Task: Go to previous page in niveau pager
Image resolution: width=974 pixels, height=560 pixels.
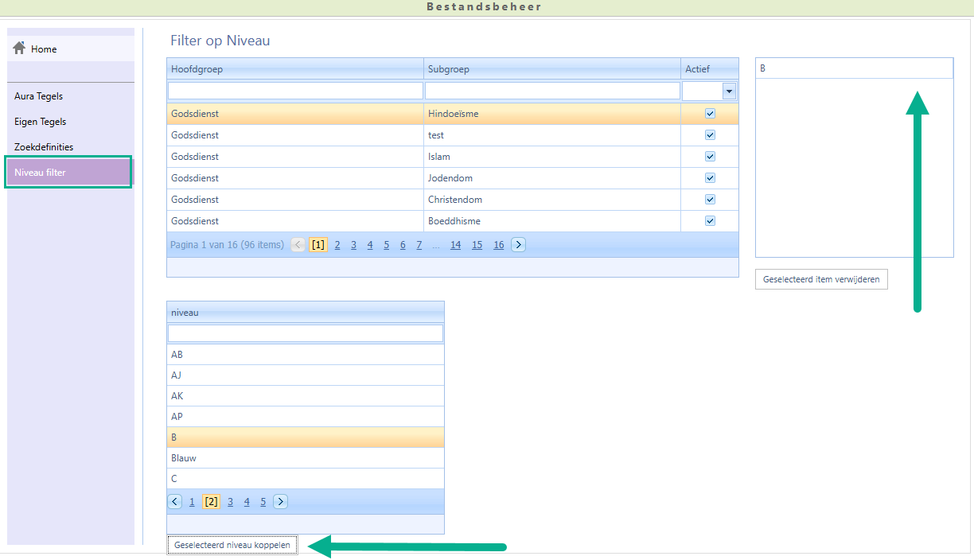Action: click(175, 502)
